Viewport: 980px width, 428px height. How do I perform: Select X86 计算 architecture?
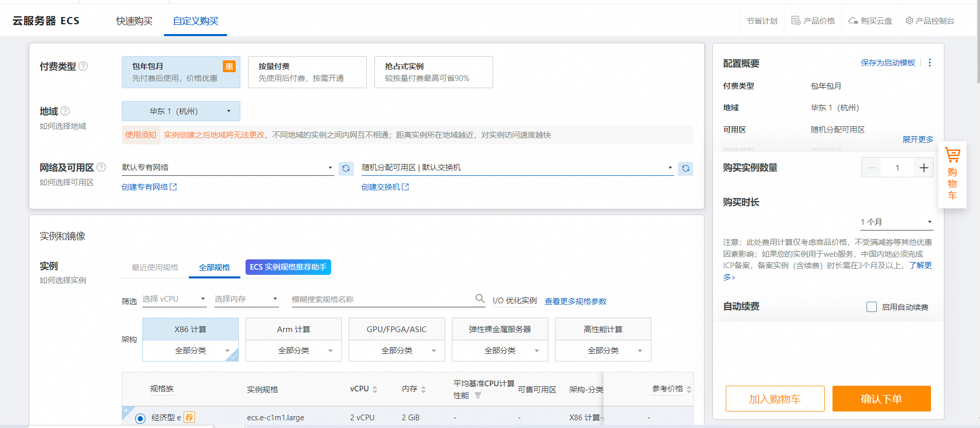[190, 329]
